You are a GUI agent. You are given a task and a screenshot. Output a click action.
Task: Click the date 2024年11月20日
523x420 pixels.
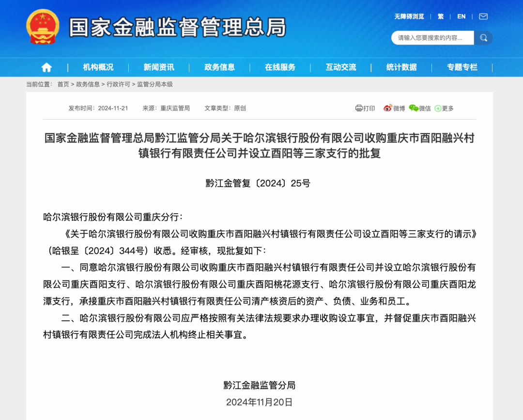[259, 402]
